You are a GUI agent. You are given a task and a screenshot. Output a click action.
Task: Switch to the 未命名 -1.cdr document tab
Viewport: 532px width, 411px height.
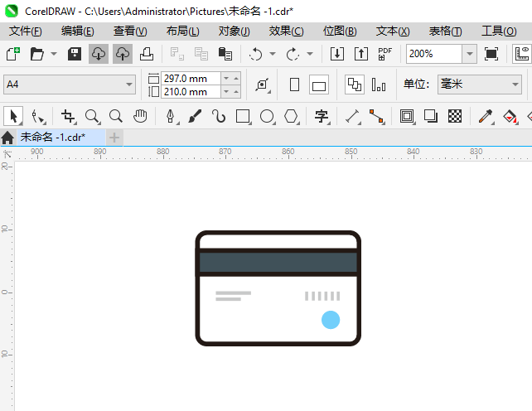[61, 137]
